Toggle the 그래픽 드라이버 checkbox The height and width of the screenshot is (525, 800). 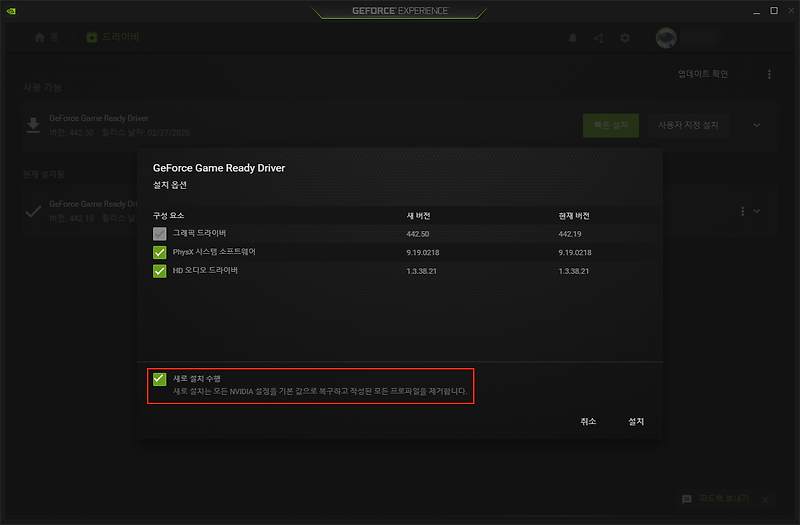(x=160, y=234)
